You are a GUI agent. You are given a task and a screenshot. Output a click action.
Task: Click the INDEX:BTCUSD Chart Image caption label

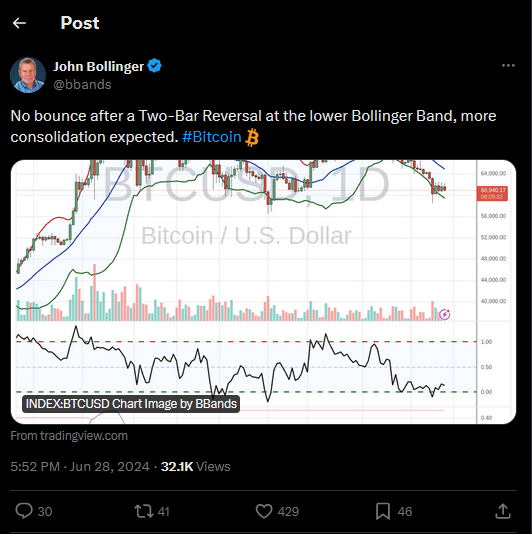[131, 404]
